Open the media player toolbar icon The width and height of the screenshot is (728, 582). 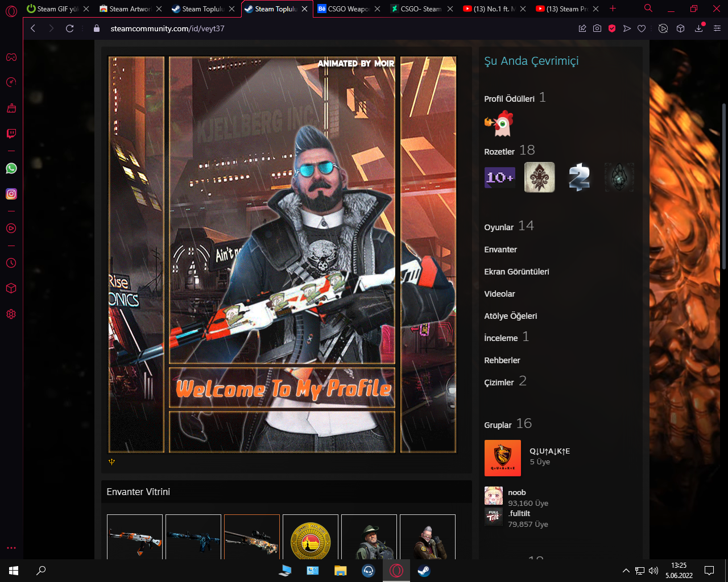coord(663,28)
